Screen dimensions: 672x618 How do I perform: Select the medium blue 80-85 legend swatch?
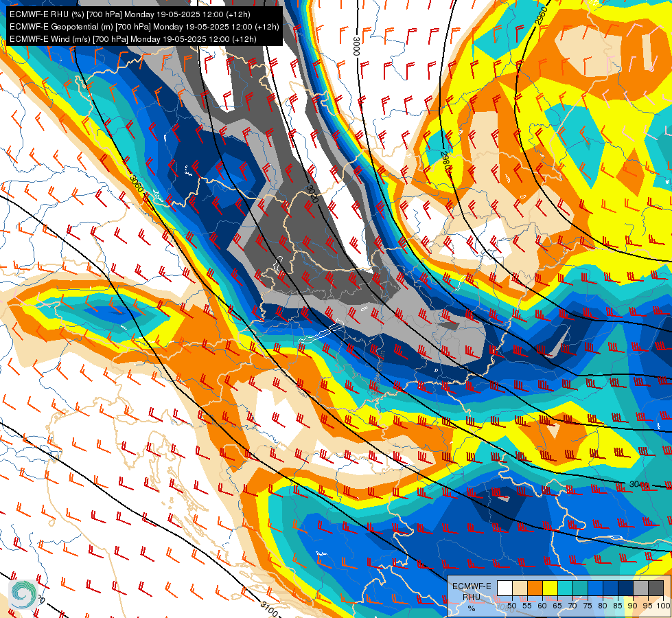coord(611,588)
